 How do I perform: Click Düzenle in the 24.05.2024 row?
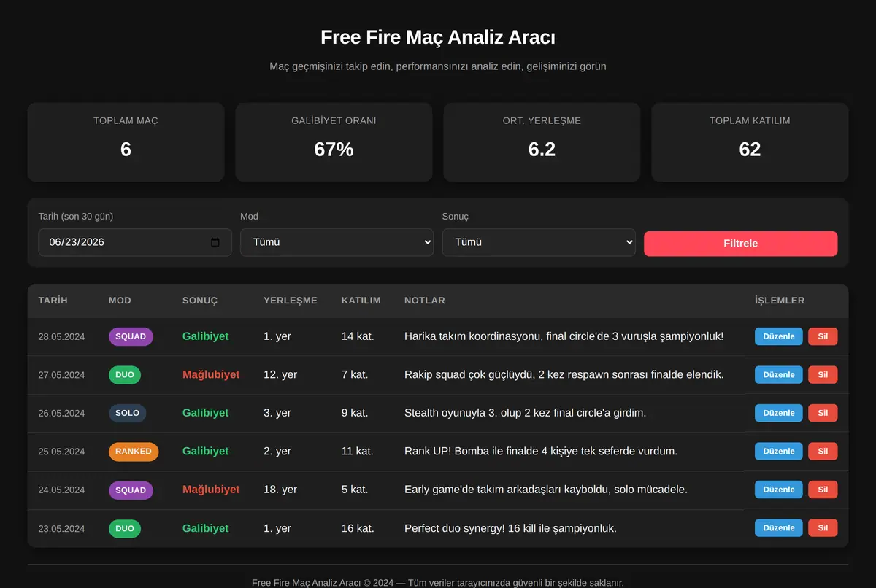[779, 490]
